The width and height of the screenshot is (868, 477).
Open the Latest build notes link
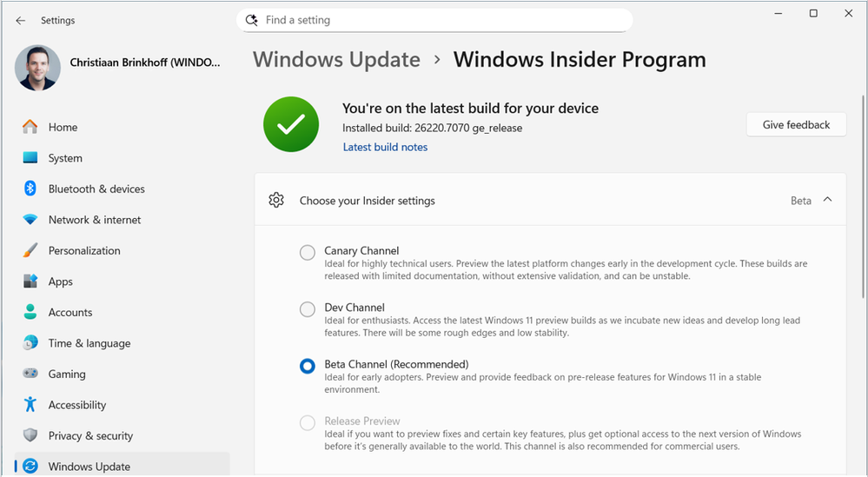click(x=385, y=147)
